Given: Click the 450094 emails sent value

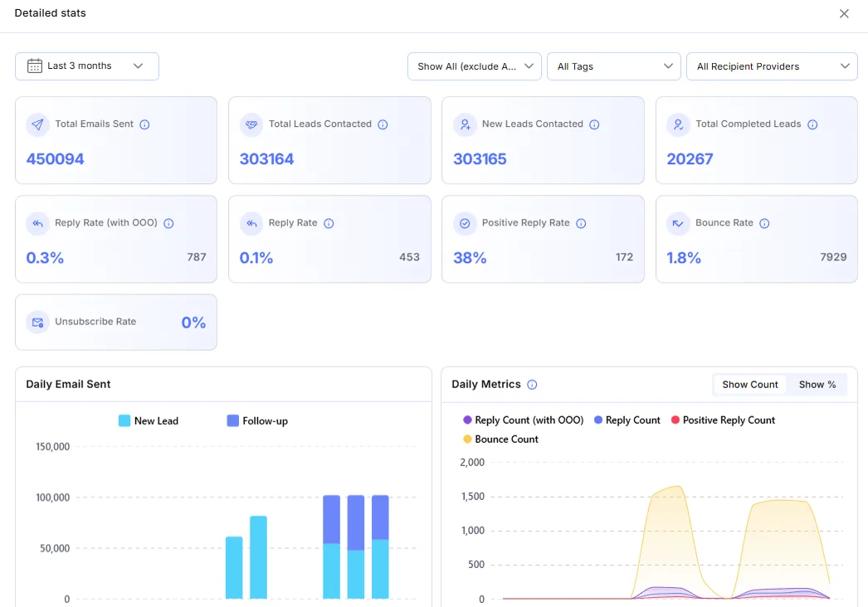Looking at the screenshot, I should [x=56, y=159].
